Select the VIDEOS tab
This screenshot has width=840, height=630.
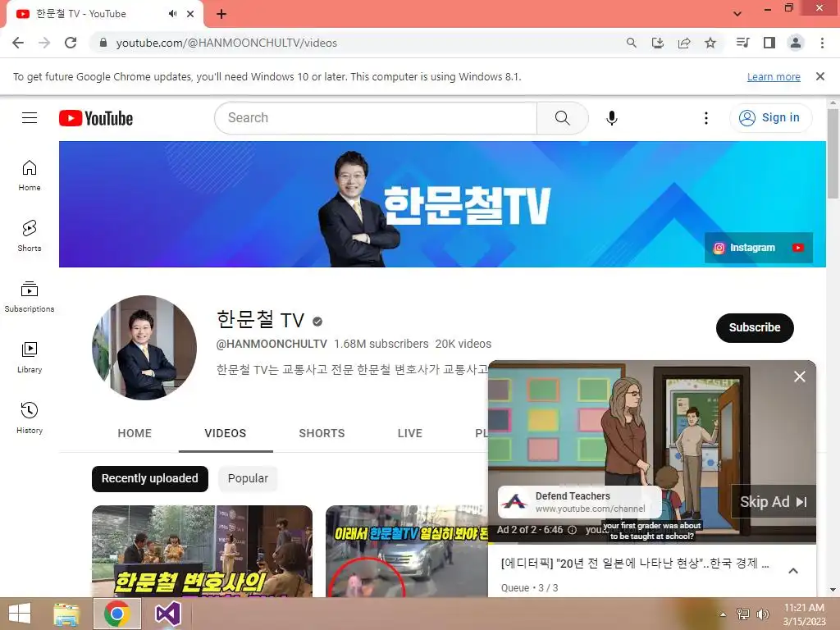click(x=226, y=433)
